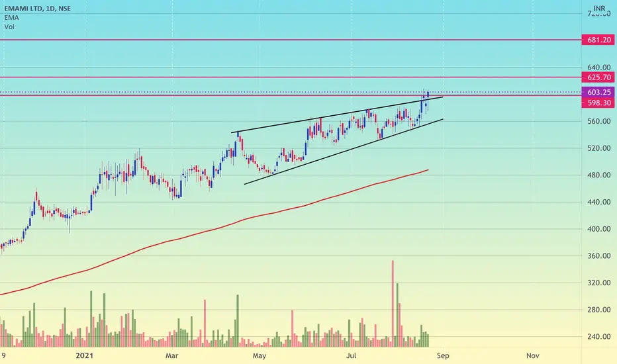This screenshot has width=617, height=364.
Task: Select the horizontal line at 625.70
Action: (291, 77)
